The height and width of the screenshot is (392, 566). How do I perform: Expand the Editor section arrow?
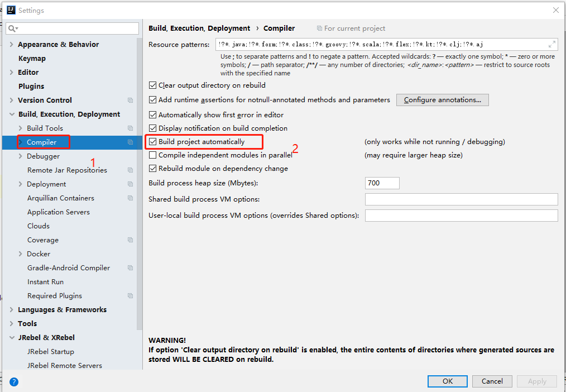point(12,72)
